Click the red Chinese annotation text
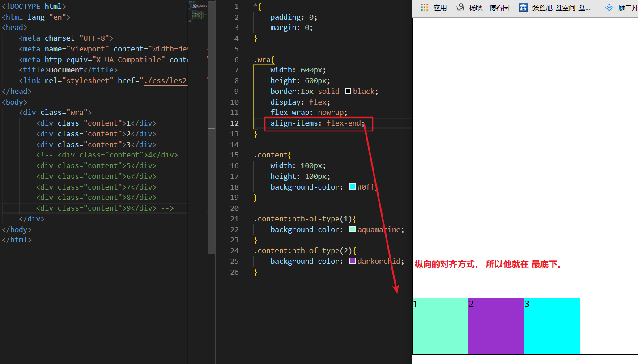638x364 pixels. [488, 264]
